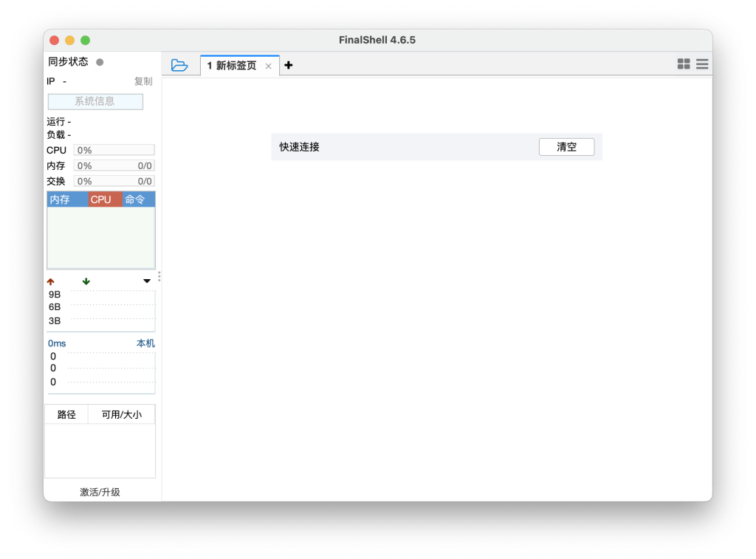Click the sidebar divider drag handle
Viewport: 756px width, 559px height.
tap(159, 276)
